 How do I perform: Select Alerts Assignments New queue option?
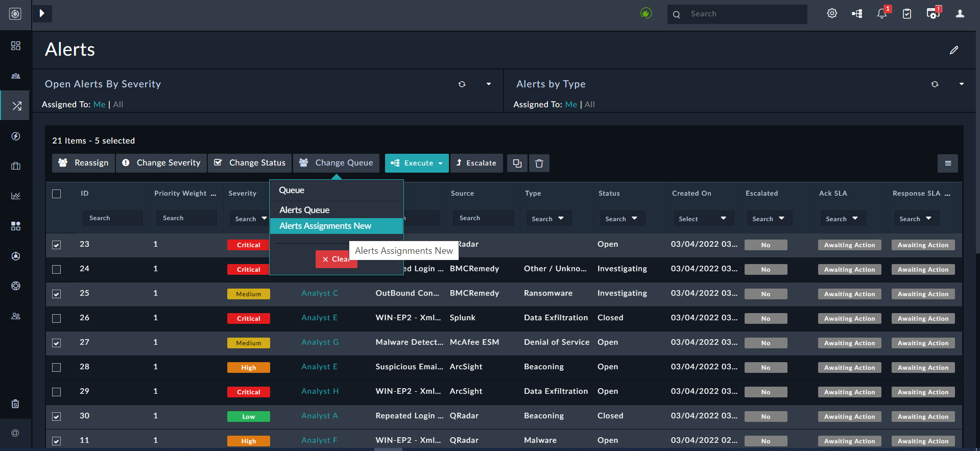click(x=325, y=226)
